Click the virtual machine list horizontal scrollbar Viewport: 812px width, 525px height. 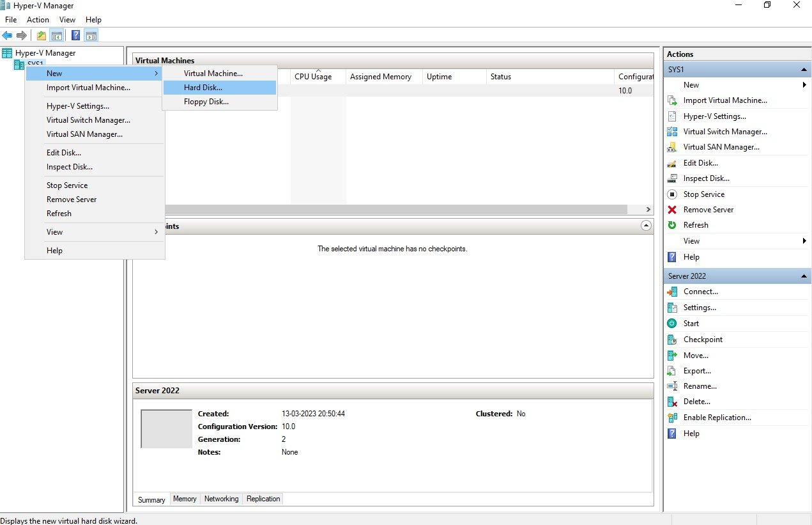pyautogui.click(x=396, y=209)
